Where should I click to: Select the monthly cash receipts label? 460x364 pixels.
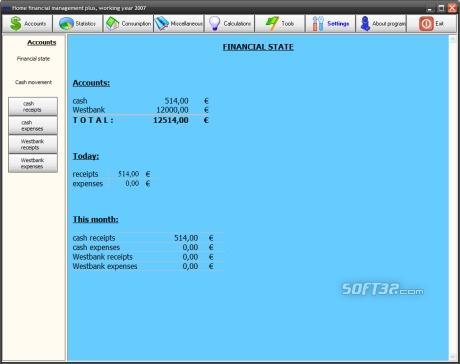(94, 238)
